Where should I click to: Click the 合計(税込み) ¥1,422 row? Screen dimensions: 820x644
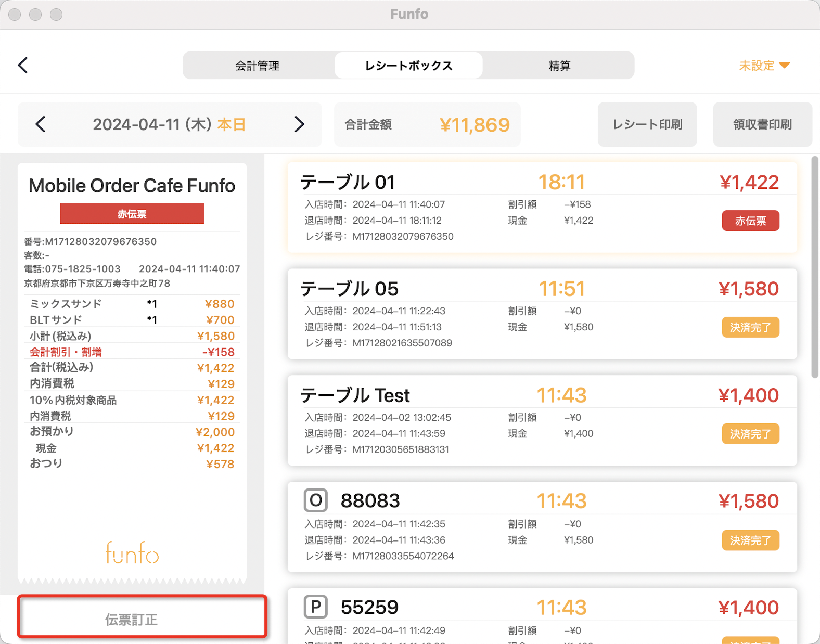pyautogui.click(x=132, y=368)
